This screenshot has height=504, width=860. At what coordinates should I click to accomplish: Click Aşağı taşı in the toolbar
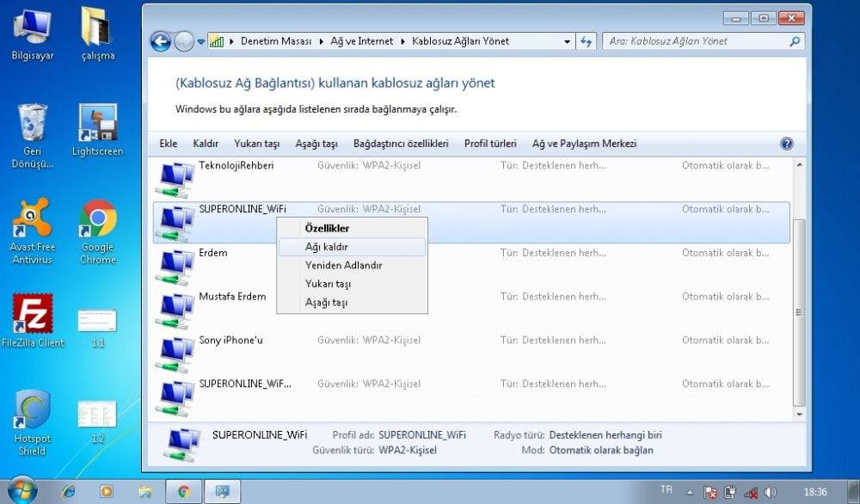click(x=316, y=144)
